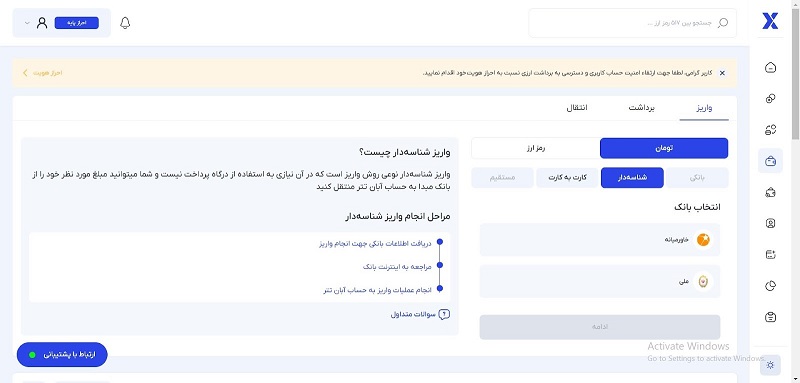The height and width of the screenshot is (383, 800).
Task: Open the notifications bell
Action: (x=125, y=23)
